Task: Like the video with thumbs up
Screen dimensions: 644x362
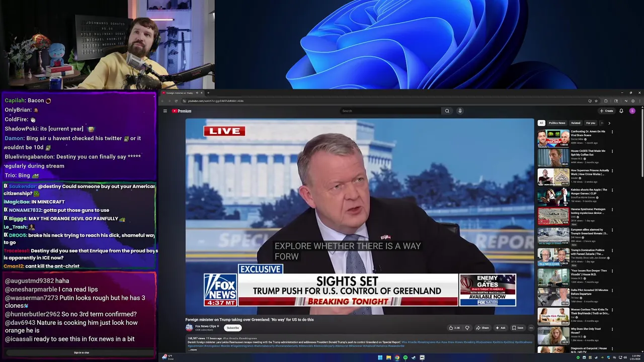Action: 455,328
